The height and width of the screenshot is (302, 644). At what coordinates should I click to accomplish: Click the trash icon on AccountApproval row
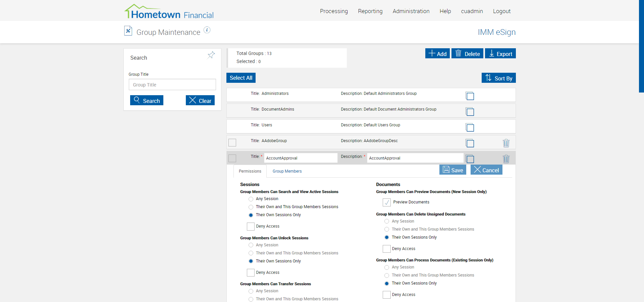[506, 159]
